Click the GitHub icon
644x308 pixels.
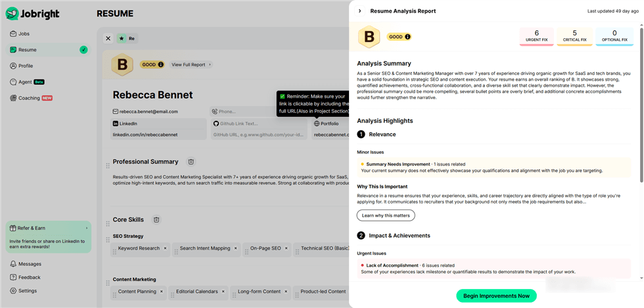click(x=216, y=123)
